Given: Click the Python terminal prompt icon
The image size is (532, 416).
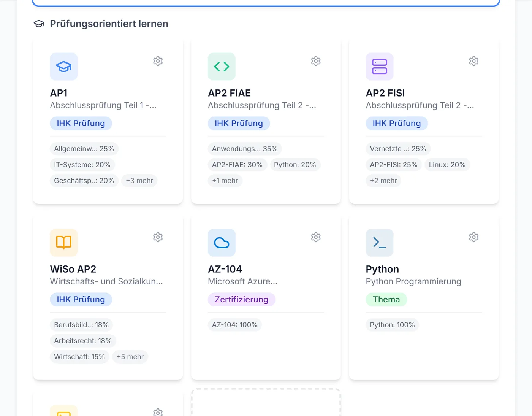Looking at the screenshot, I should click(380, 243).
